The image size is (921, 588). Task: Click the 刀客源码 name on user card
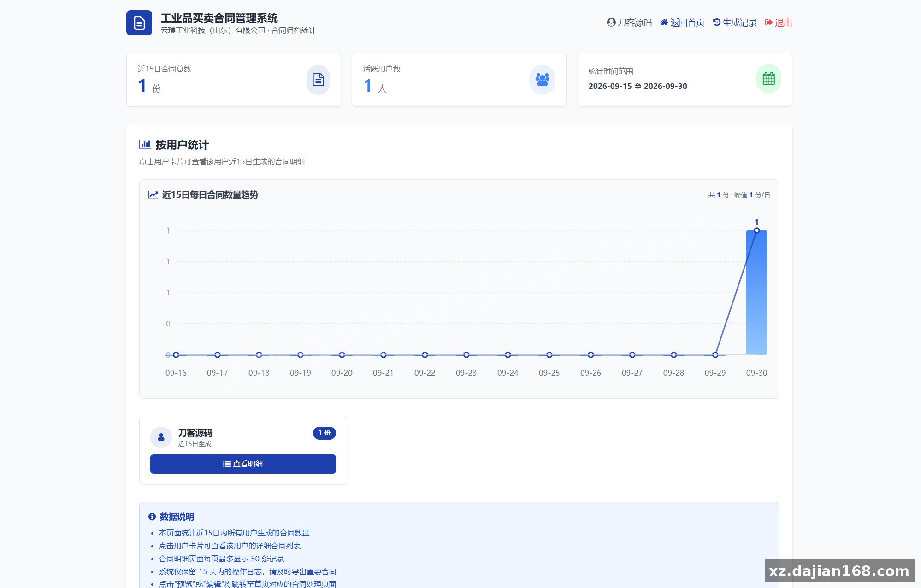click(195, 433)
